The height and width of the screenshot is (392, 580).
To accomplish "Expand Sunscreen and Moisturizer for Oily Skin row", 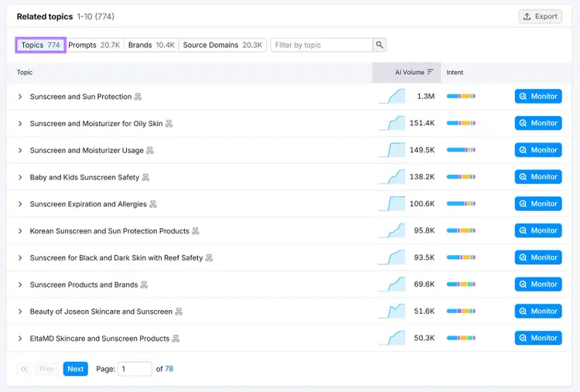I will pyautogui.click(x=20, y=124).
